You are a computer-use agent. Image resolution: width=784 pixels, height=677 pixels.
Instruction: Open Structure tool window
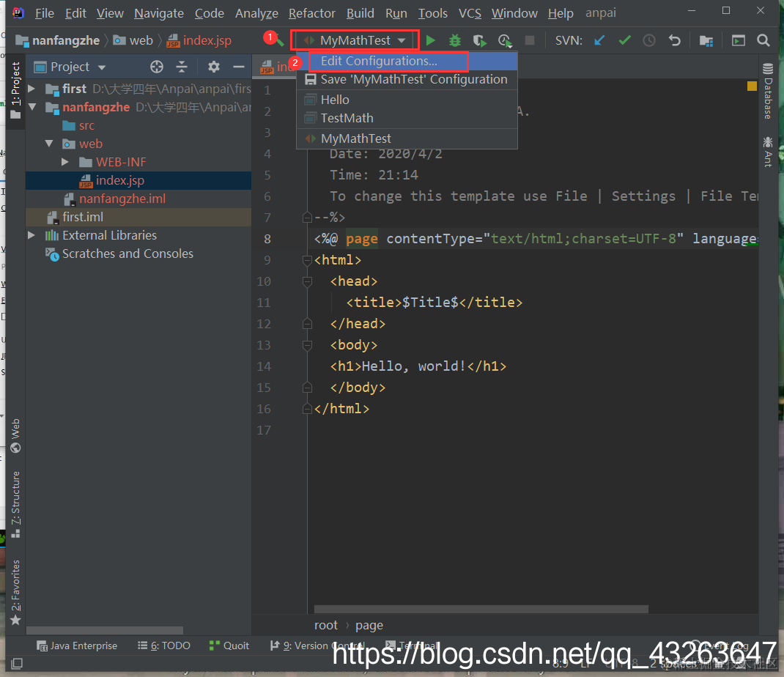[x=15, y=504]
